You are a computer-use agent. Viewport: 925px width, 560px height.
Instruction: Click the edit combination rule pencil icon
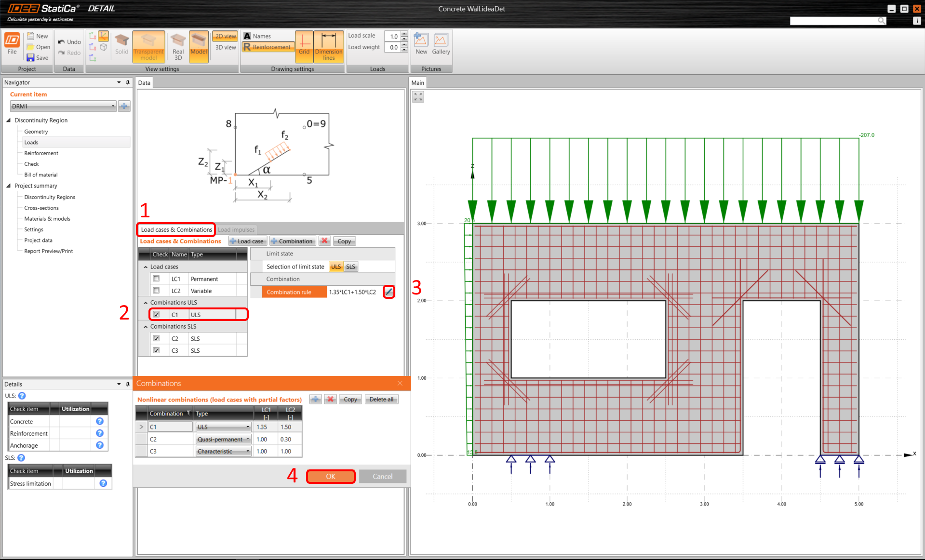pyautogui.click(x=389, y=292)
